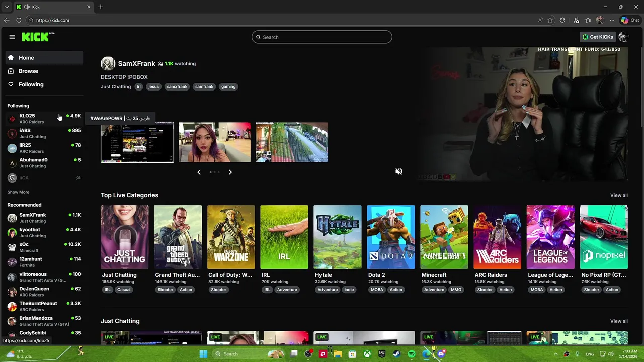Go to Home in sidebar
This screenshot has width=644, height=362.
coord(44,58)
